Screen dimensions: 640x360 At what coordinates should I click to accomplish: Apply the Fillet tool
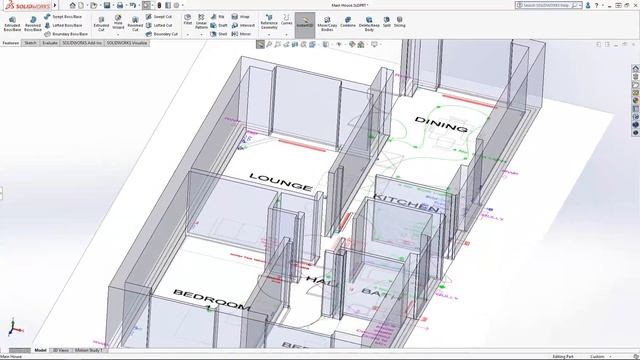(188, 20)
